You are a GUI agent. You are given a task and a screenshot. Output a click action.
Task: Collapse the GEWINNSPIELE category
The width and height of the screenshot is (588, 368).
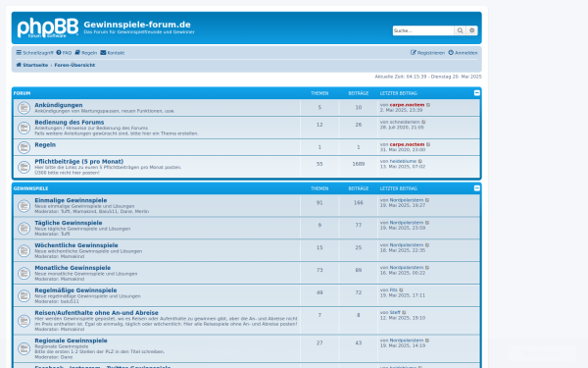(476, 188)
